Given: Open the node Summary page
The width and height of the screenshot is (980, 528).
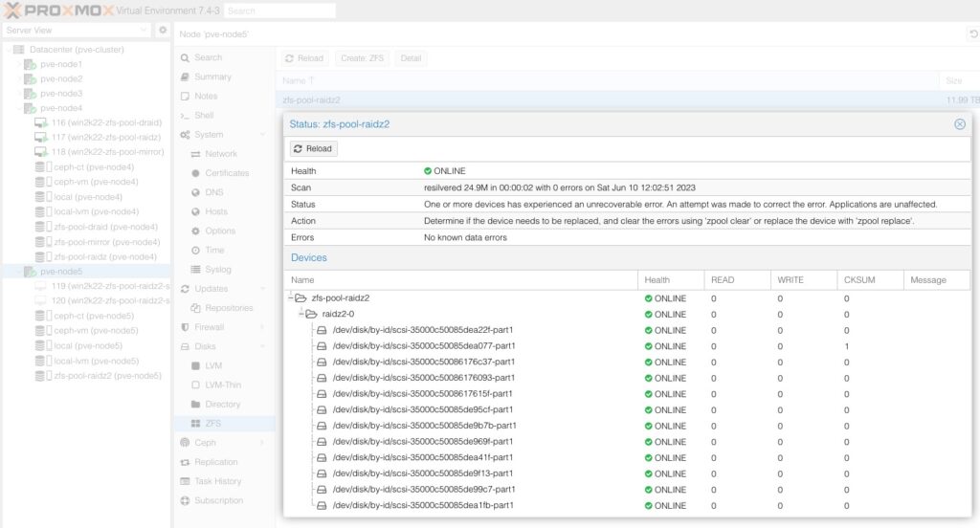Looking at the screenshot, I should [224, 77].
